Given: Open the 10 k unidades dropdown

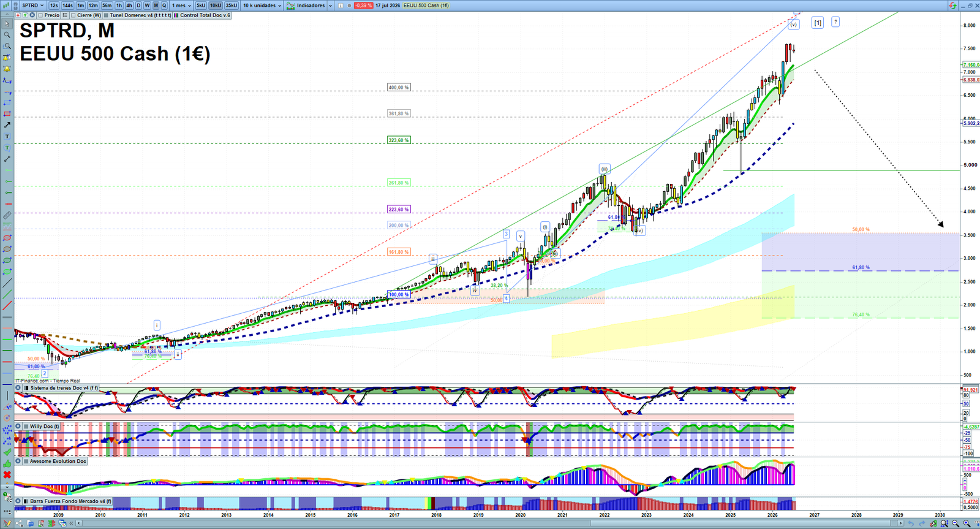Looking at the screenshot, I should click(262, 6).
